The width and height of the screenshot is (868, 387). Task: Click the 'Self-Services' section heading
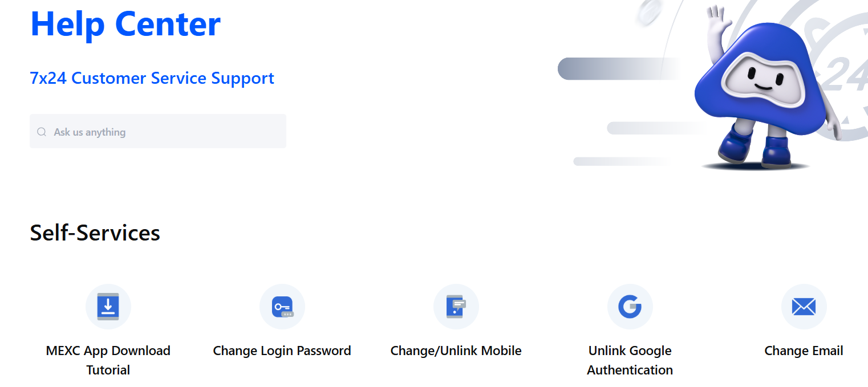[x=95, y=233]
